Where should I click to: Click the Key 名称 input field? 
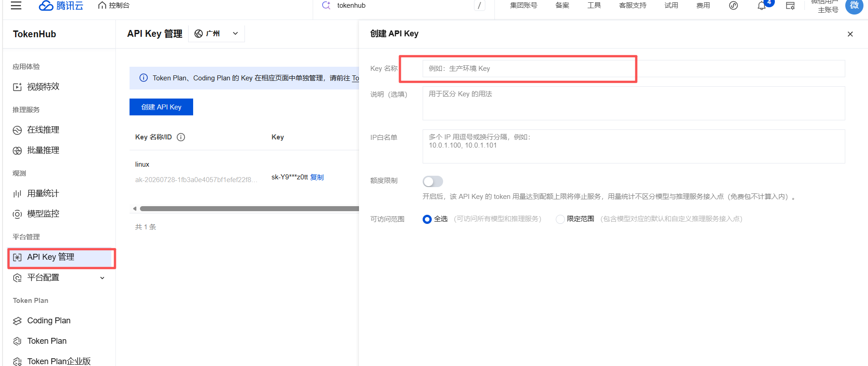[634, 69]
